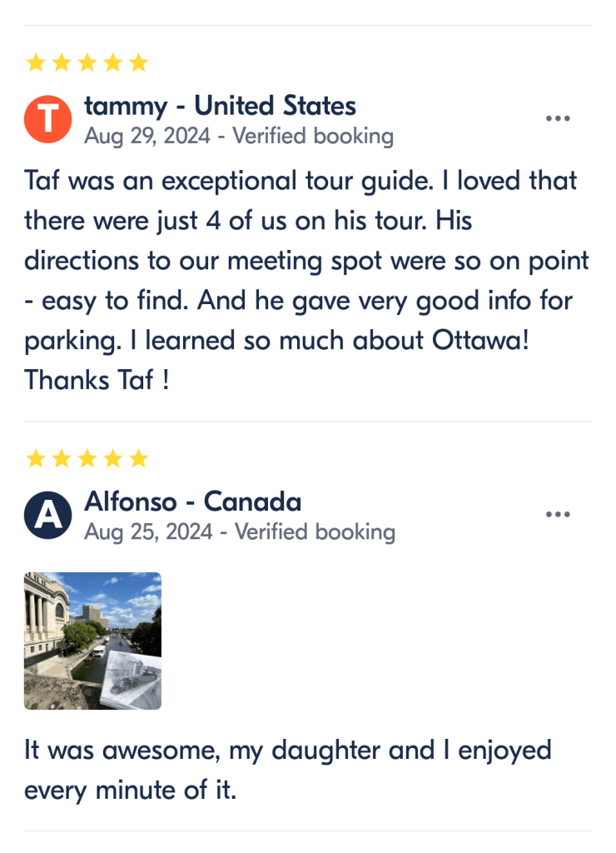Click the third star in Alfonso's rating

(87, 458)
